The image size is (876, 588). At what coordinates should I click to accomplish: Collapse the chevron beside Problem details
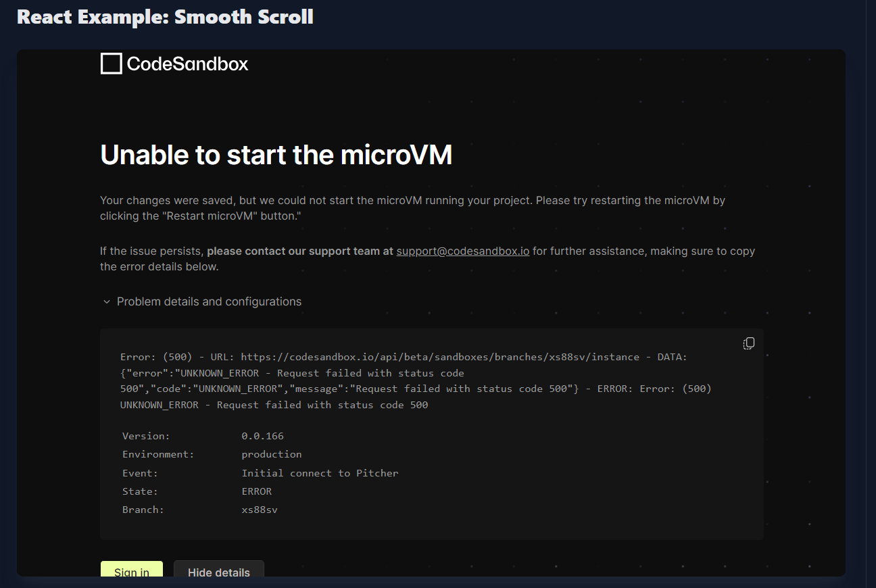(106, 302)
